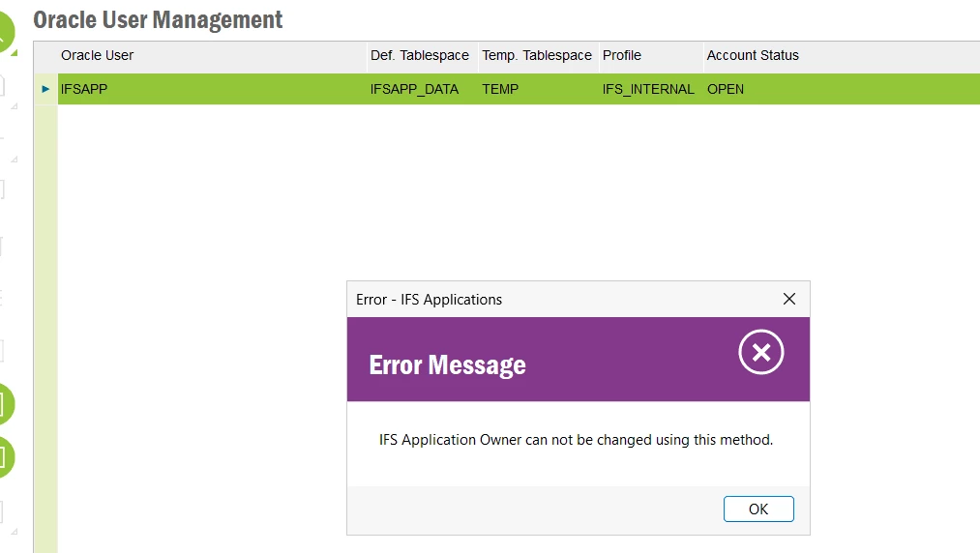Click the error text about Application Owner

576,440
